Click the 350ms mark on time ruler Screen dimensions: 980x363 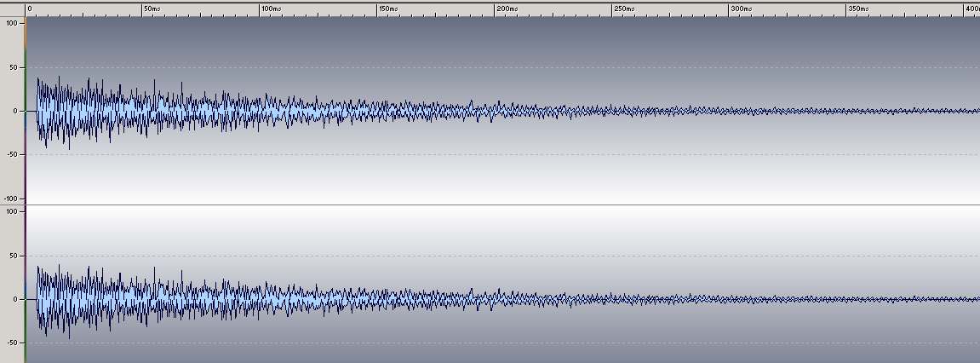pos(859,9)
